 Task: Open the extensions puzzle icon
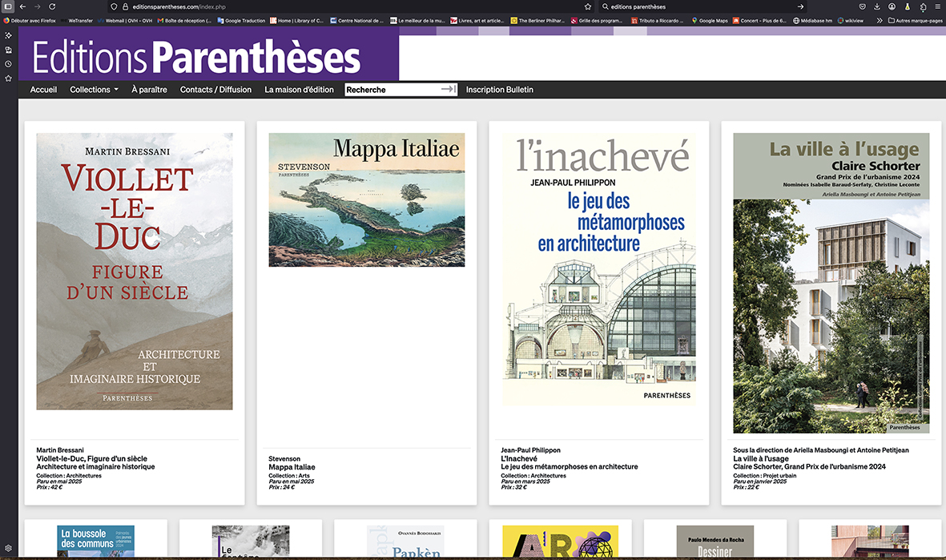click(923, 6)
